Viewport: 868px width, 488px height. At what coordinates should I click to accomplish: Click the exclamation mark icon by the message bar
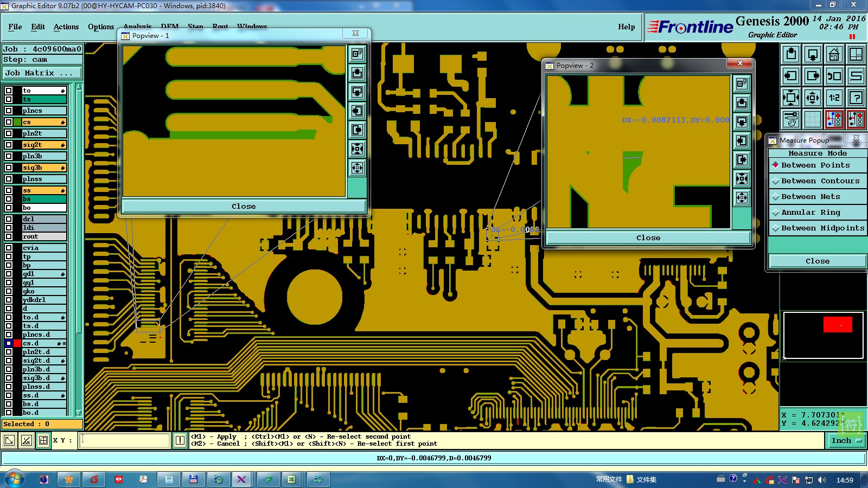coord(180,440)
